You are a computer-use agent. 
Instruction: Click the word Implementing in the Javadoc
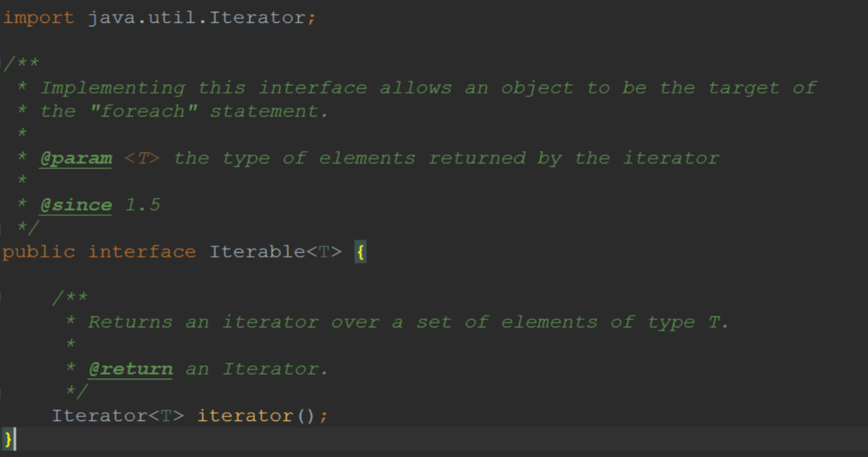(x=112, y=88)
